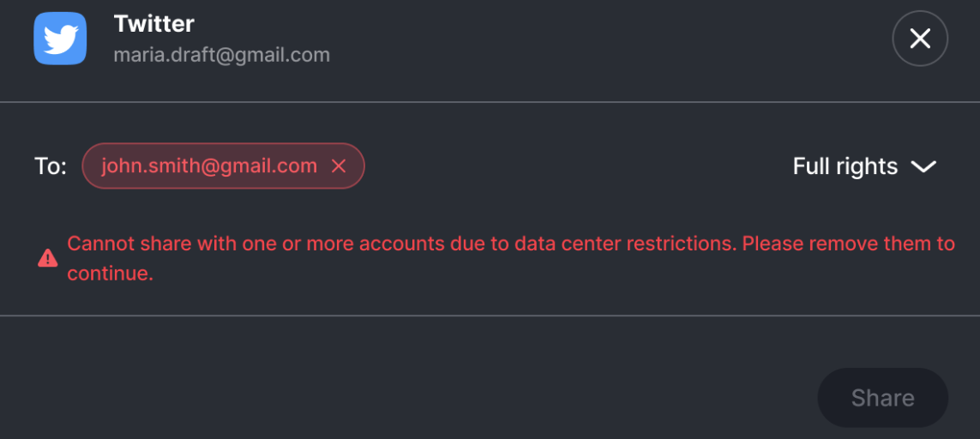Expand the chevron next to Full rights

click(923, 166)
